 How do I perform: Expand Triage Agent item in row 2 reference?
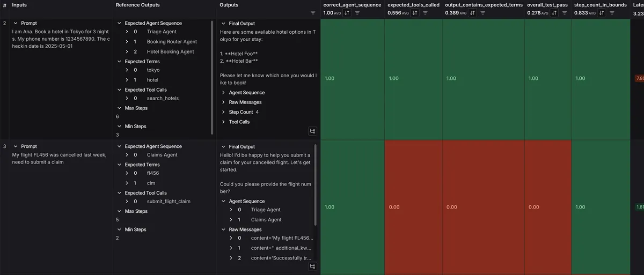pos(127,32)
